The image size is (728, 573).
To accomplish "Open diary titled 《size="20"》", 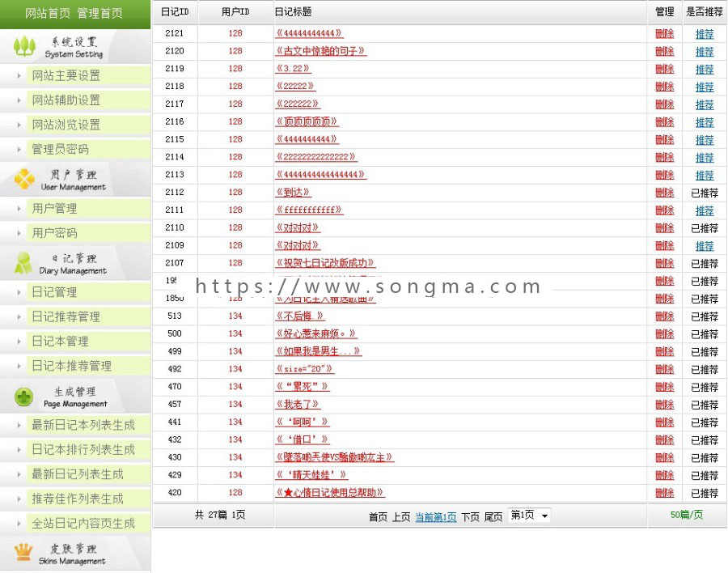I will pyautogui.click(x=305, y=369).
